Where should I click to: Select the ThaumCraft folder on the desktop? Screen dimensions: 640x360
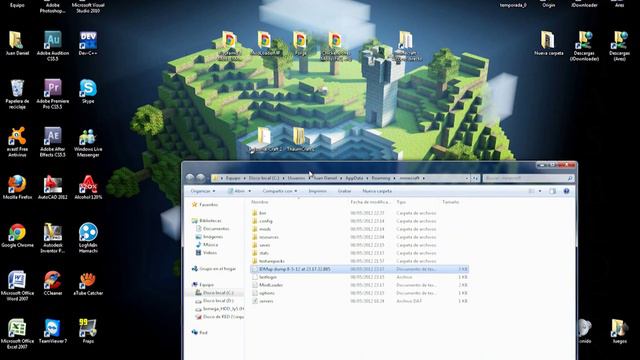coord(300,140)
